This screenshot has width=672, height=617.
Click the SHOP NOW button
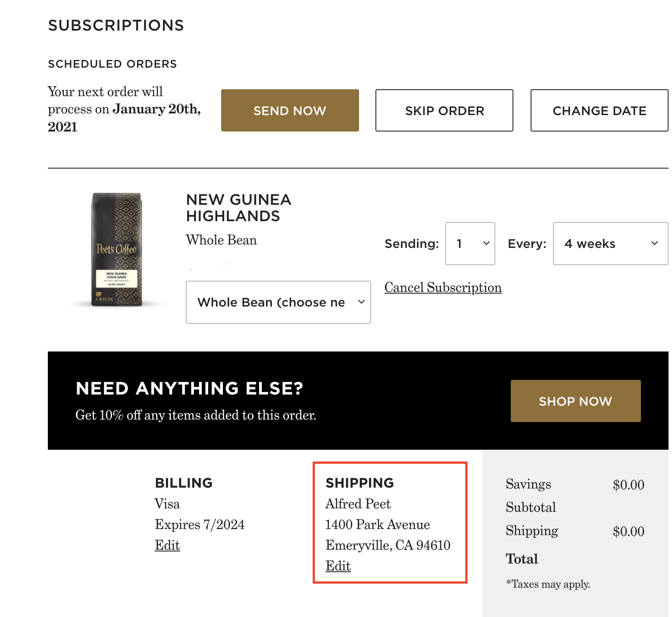[x=575, y=401]
